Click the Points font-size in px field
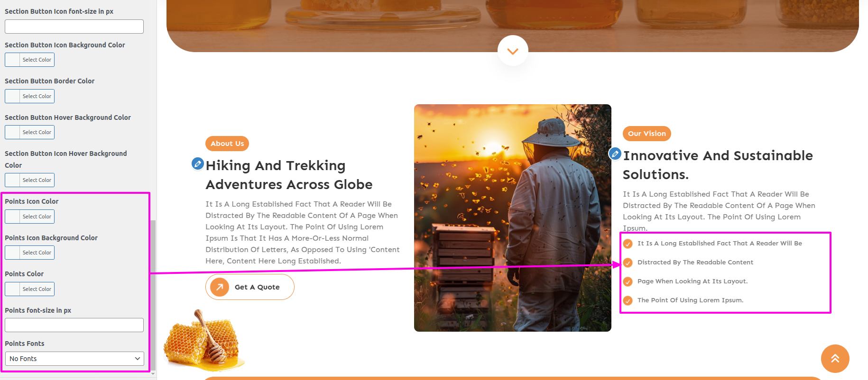This screenshot has width=868, height=380. tap(74, 325)
